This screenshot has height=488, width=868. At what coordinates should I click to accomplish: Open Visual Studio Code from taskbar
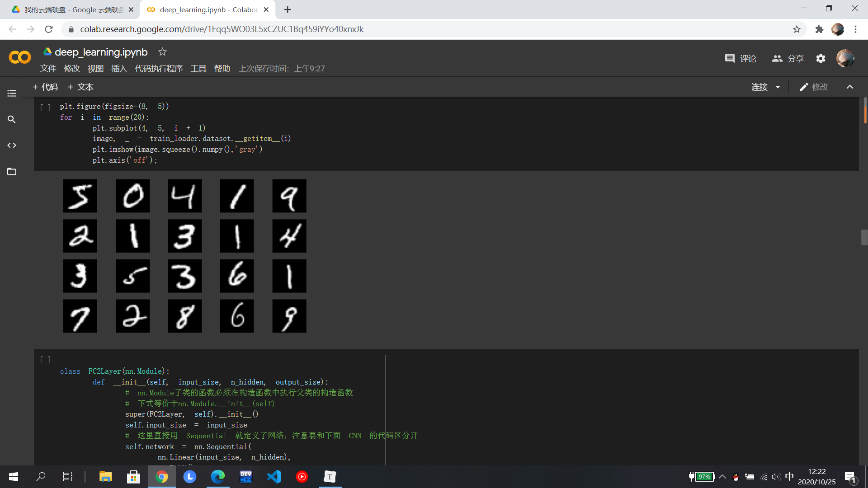click(x=274, y=477)
